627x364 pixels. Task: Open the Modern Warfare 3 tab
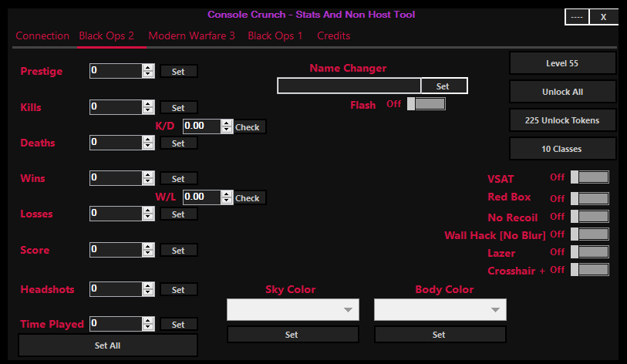[x=191, y=36]
